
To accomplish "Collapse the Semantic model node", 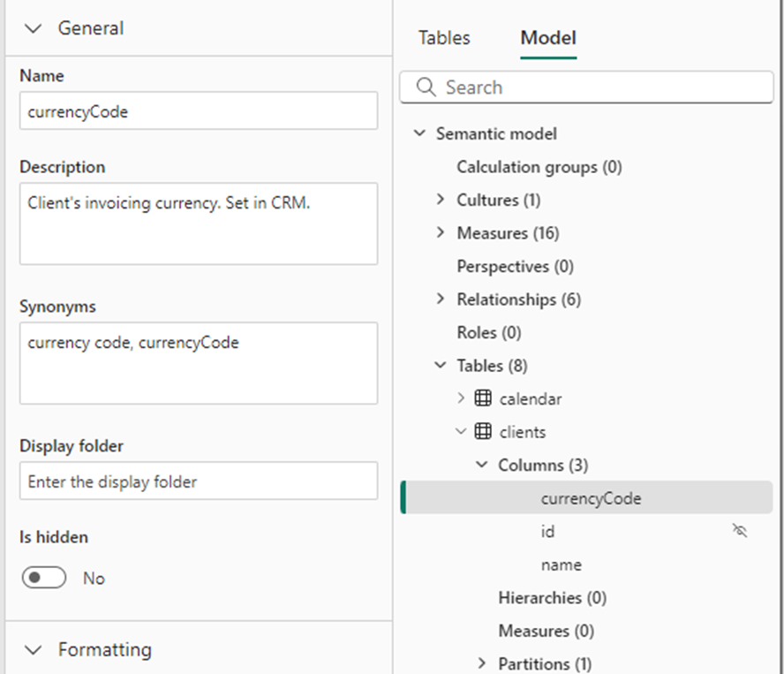I will coord(419,134).
